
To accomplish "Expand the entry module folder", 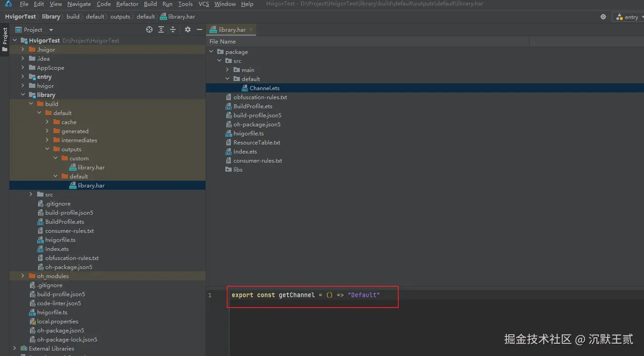I will tap(23, 77).
